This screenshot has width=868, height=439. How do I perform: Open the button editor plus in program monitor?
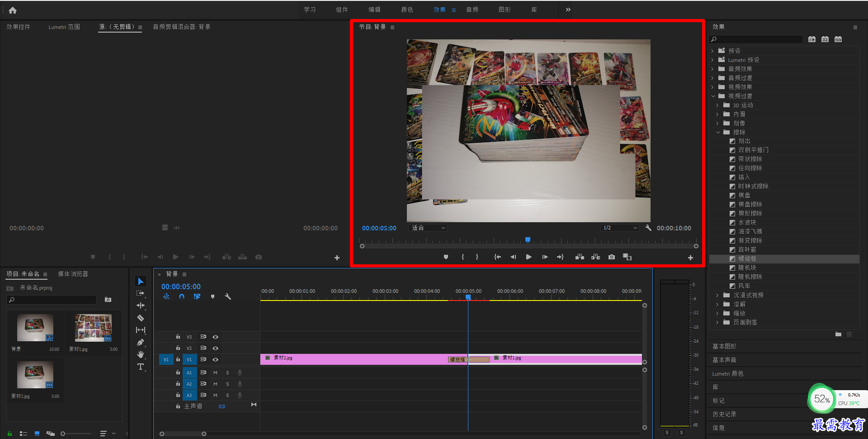click(690, 258)
